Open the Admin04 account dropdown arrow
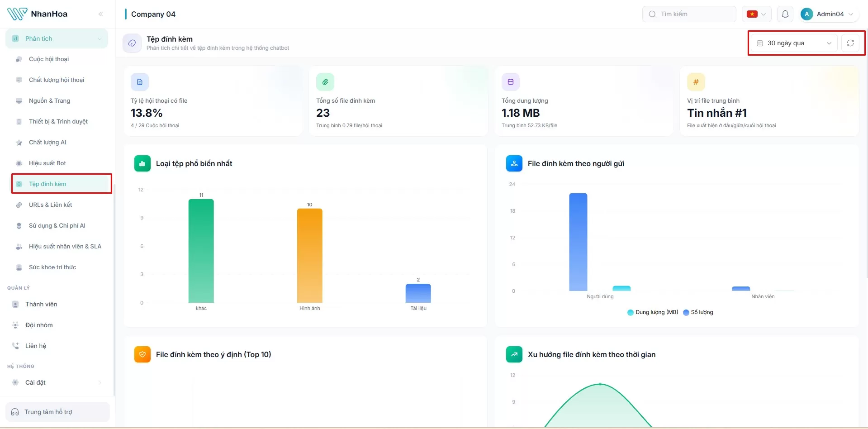Screen dimensions: 868x429 click(851, 14)
